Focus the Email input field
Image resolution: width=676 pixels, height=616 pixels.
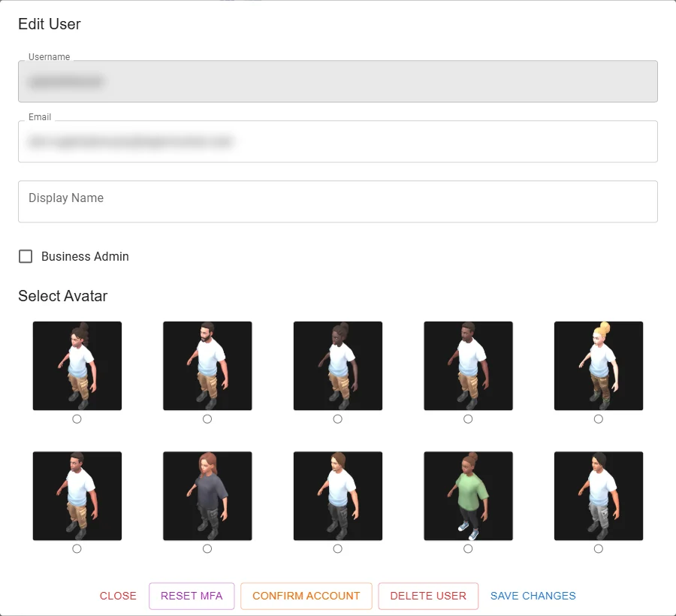[x=337, y=141]
